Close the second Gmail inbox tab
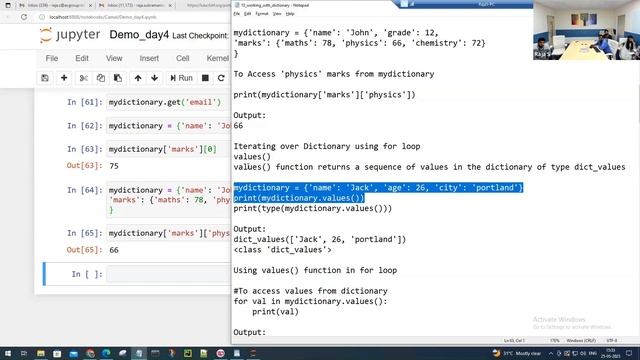 (170, 5)
